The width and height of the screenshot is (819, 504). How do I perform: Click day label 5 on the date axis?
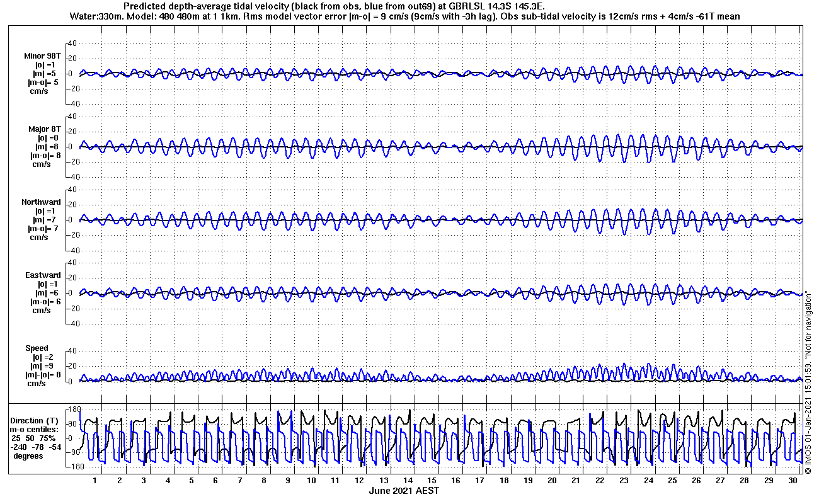(192, 480)
